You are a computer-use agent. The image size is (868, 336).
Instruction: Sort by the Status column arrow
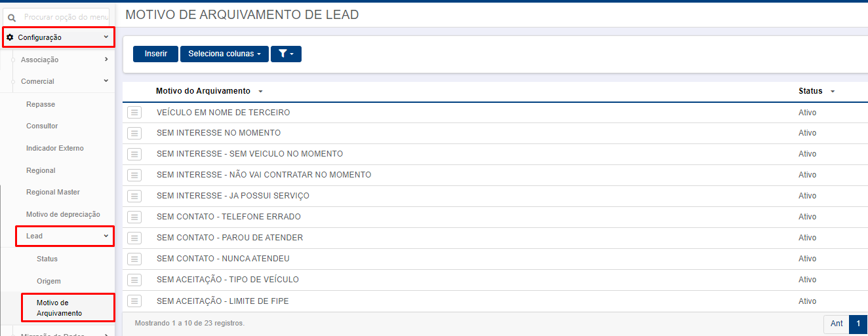(x=833, y=92)
